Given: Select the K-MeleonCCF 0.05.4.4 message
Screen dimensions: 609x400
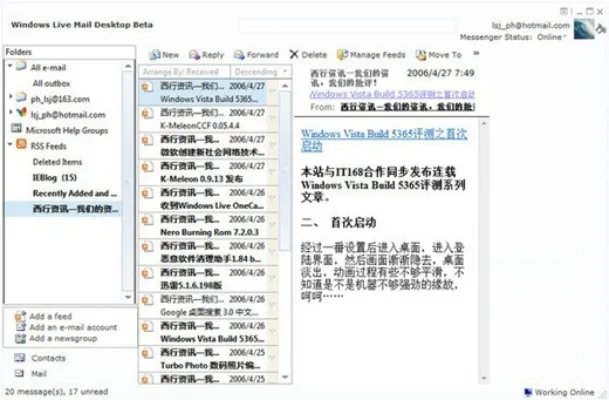Looking at the screenshot, I should pyautogui.click(x=208, y=119).
